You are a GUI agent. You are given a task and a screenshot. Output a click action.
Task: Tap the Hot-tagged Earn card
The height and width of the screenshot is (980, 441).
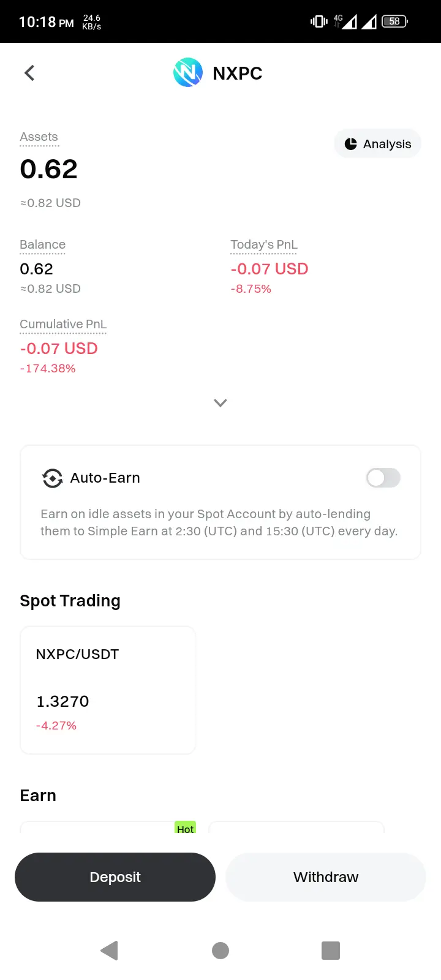point(108,827)
